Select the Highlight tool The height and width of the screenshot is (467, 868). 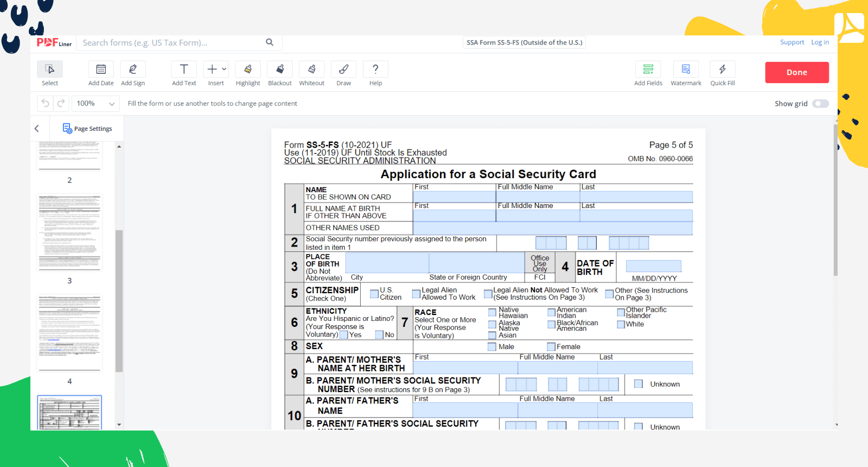[x=248, y=70]
